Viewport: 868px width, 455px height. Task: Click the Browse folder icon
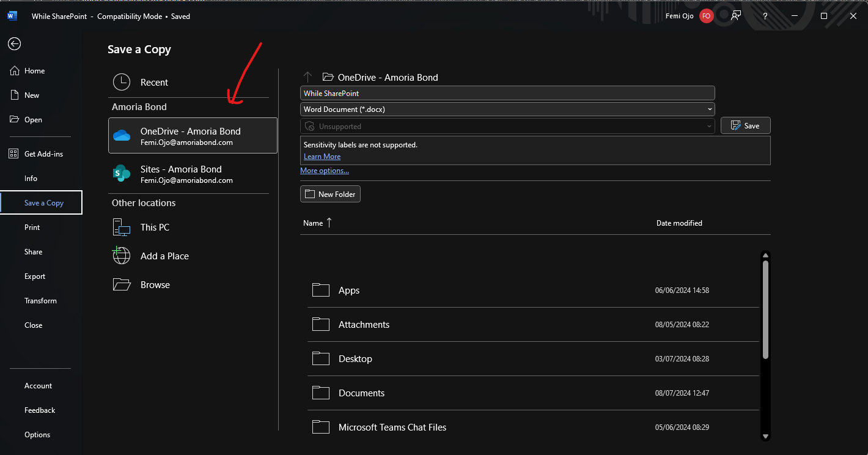(x=122, y=284)
